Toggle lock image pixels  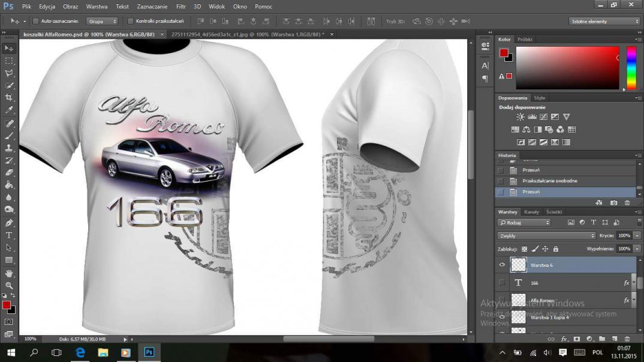point(535,249)
